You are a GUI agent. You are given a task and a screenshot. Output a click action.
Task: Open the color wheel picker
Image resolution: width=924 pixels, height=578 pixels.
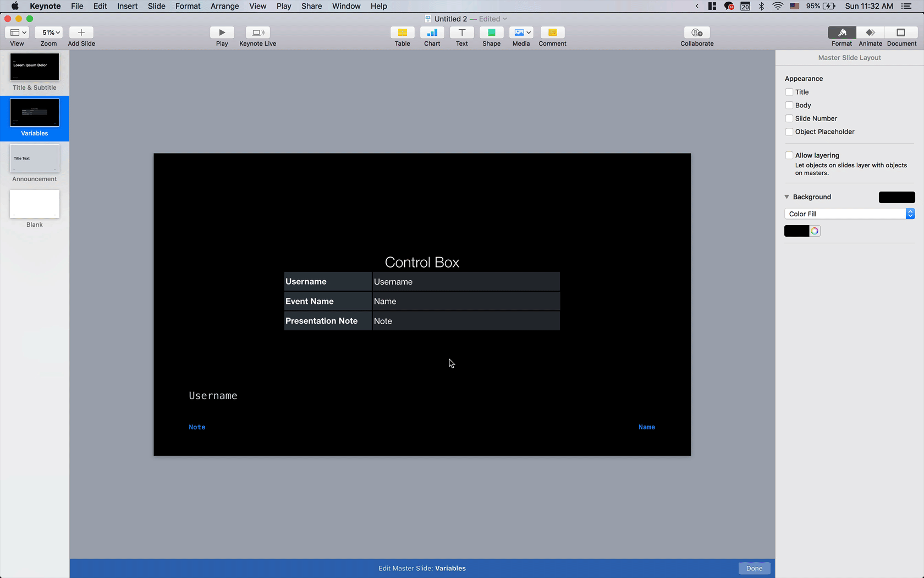815,231
